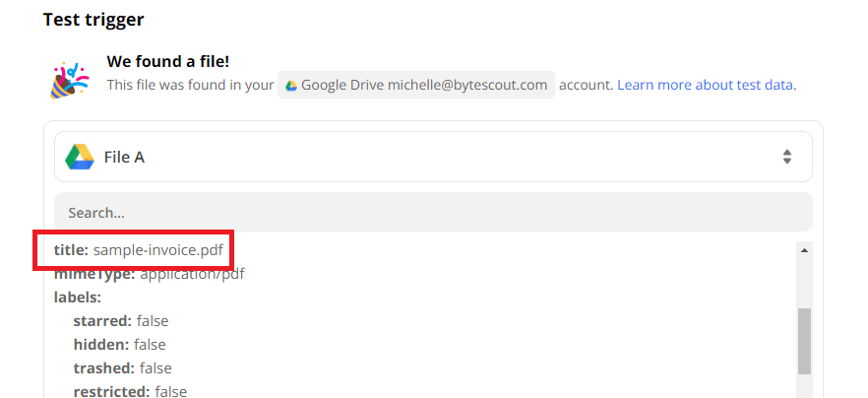The width and height of the screenshot is (868, 398).
Task: Click the scrollbar up arrow
Action: (804, 251)
